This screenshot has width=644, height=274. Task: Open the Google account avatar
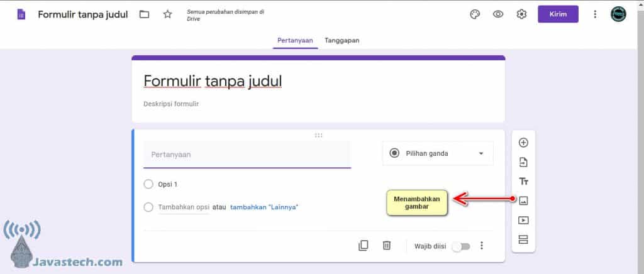pyautogui.click(x=619, y=14)
